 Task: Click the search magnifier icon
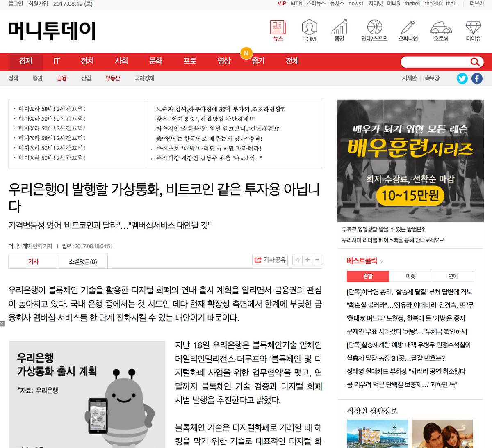coord(475,62)
